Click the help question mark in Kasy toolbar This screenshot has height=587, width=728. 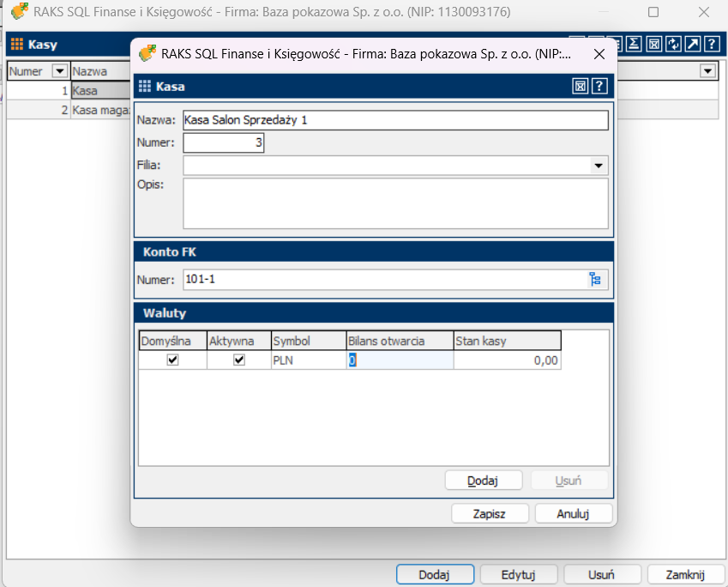(x=711, y=44)
